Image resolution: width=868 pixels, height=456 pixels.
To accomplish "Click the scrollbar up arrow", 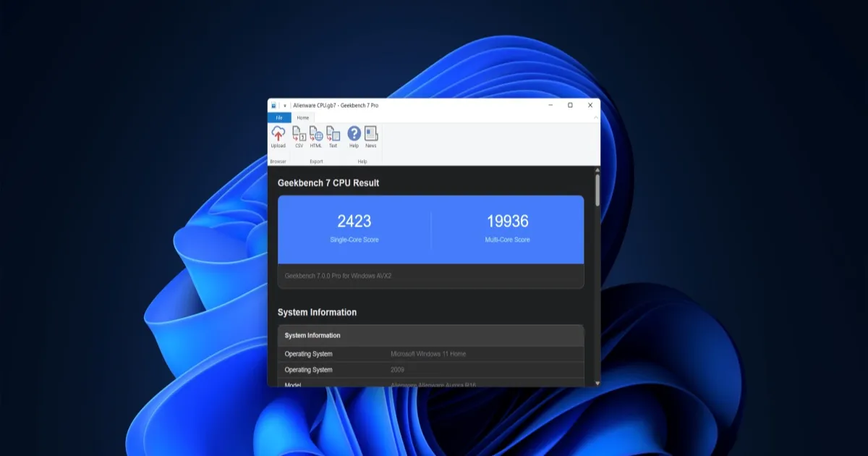I will (597, 171).
